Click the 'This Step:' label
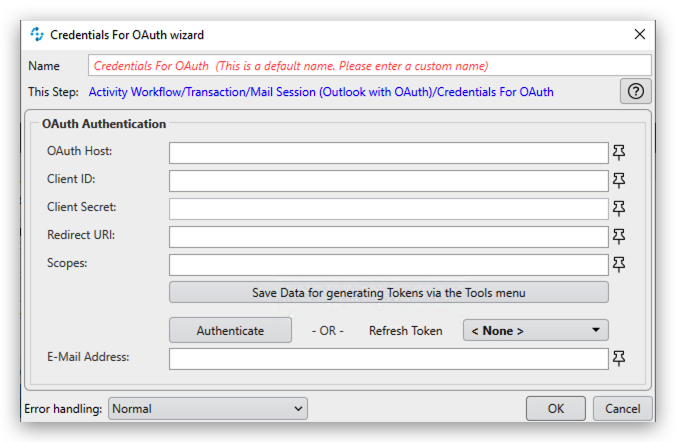 pos(53,92)
